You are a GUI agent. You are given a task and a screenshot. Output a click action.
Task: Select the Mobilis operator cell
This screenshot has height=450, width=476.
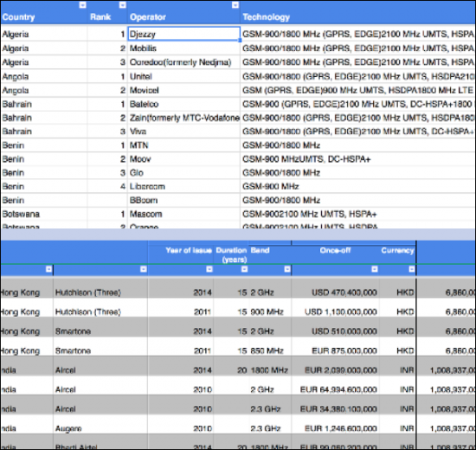click(183, 48)
